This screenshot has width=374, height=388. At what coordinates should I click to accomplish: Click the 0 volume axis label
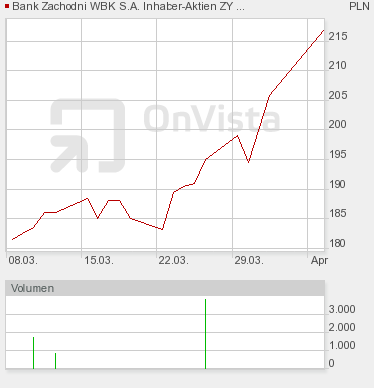tap(331, 363)
